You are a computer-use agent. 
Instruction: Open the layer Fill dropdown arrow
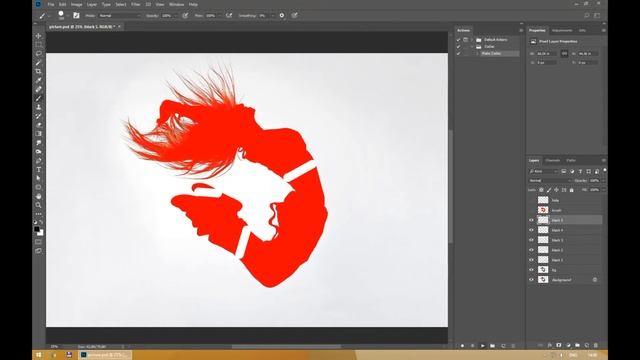pos(603,190)
